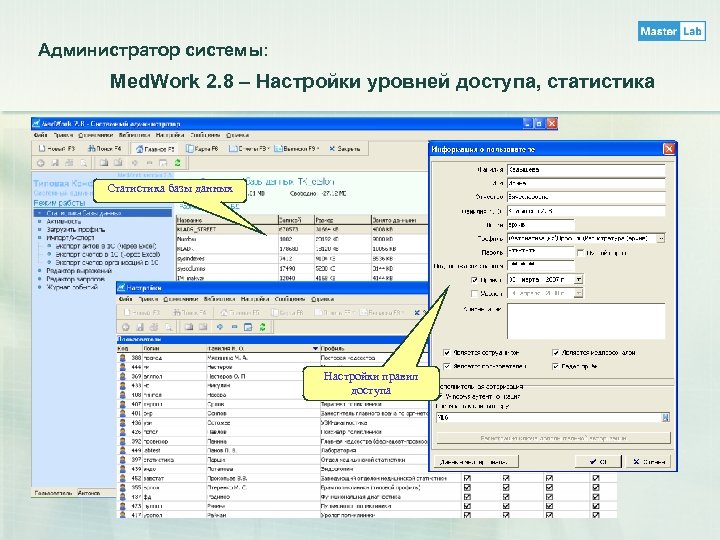Viewport: 720px width, 540px height.
Task: Click the user icon in row 444
Action: (x=123, y=367)
